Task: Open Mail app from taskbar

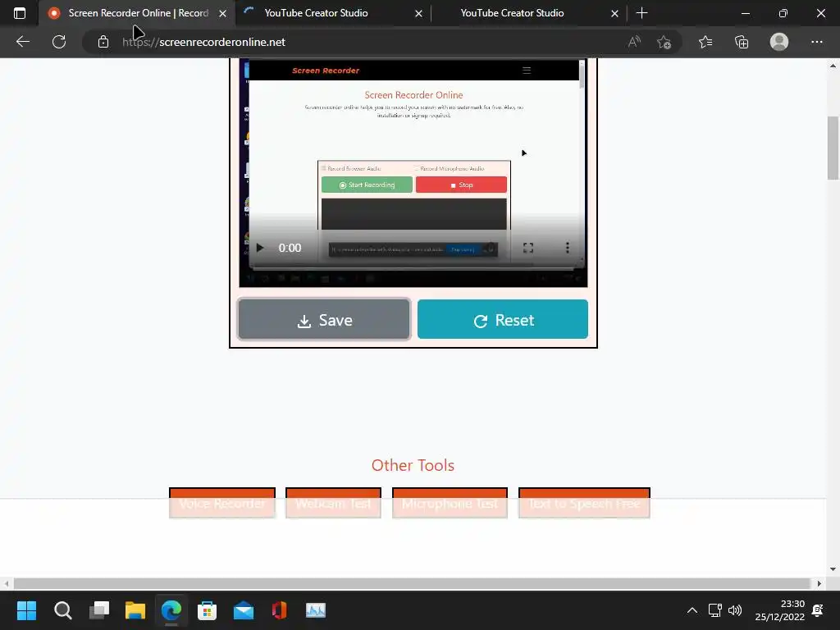Action: point(243,610)
